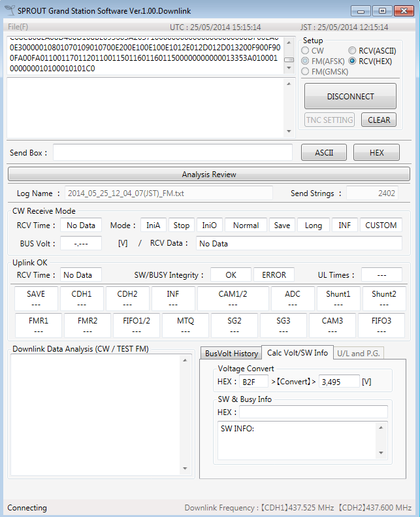Click down arrow in SW INFO box
The width and height of the screenshot is (420, 517).
(x=381, y=453)
